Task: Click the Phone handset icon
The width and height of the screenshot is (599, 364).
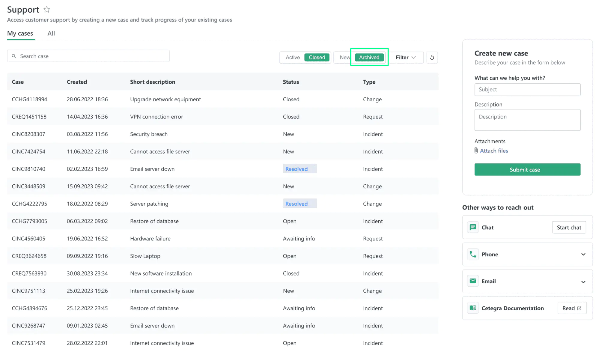Action: (x=473, y=254)
